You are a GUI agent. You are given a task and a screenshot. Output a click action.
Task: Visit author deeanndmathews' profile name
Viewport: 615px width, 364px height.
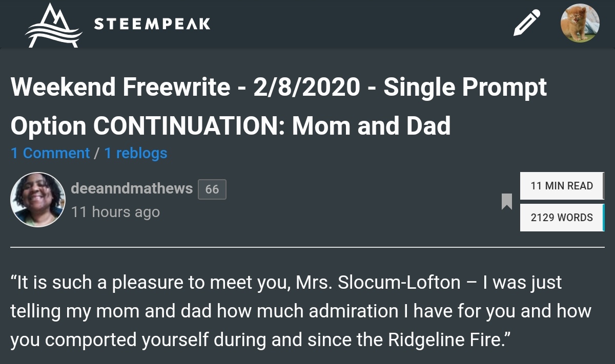[x=132, y=188]
